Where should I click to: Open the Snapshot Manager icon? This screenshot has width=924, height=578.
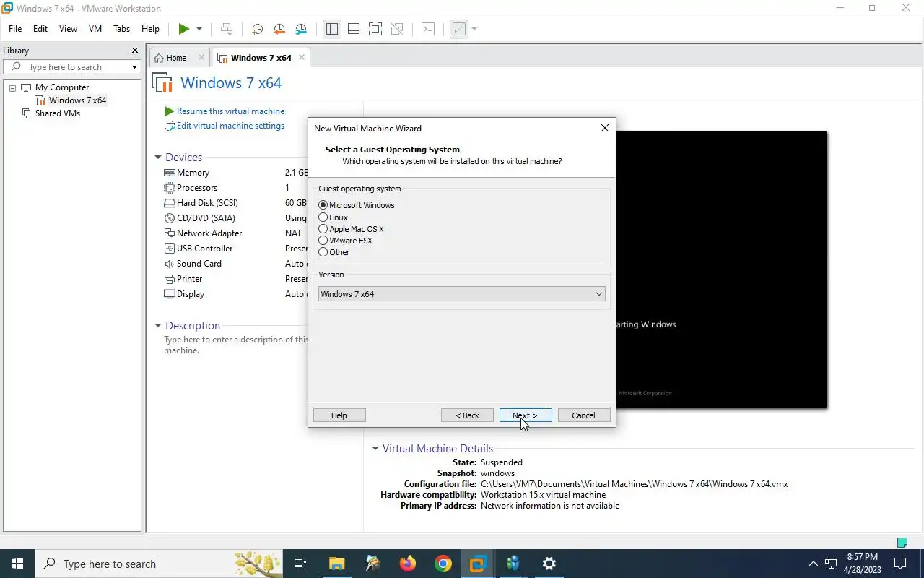[301, 29]
